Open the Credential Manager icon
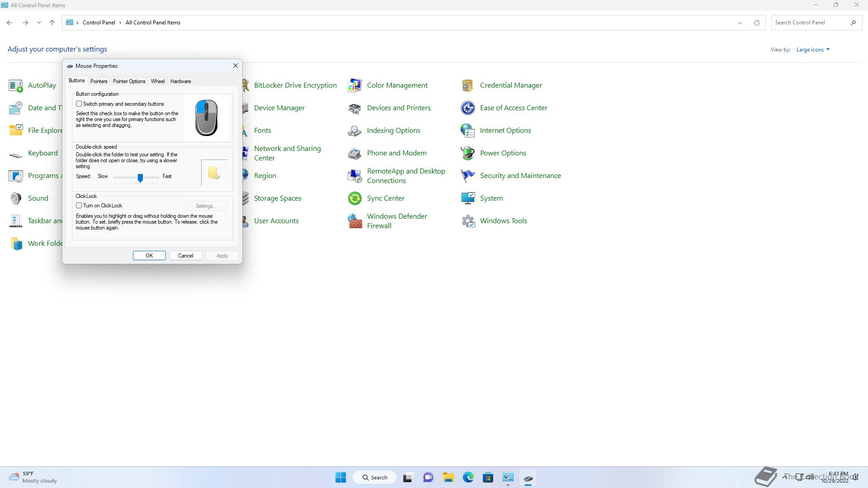Screen dimensions: 868x488 point(468,85)
